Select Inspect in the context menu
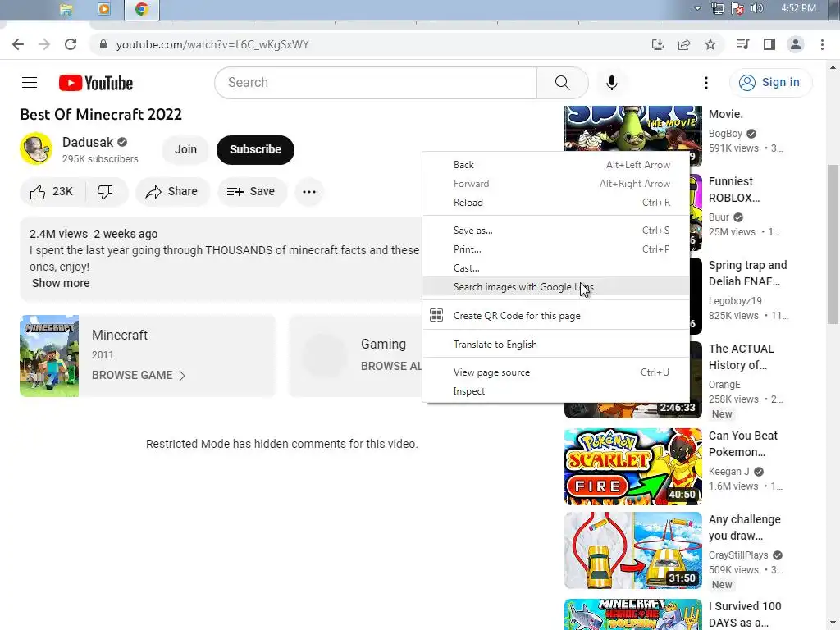840x630 pixels. pos(555,391)
